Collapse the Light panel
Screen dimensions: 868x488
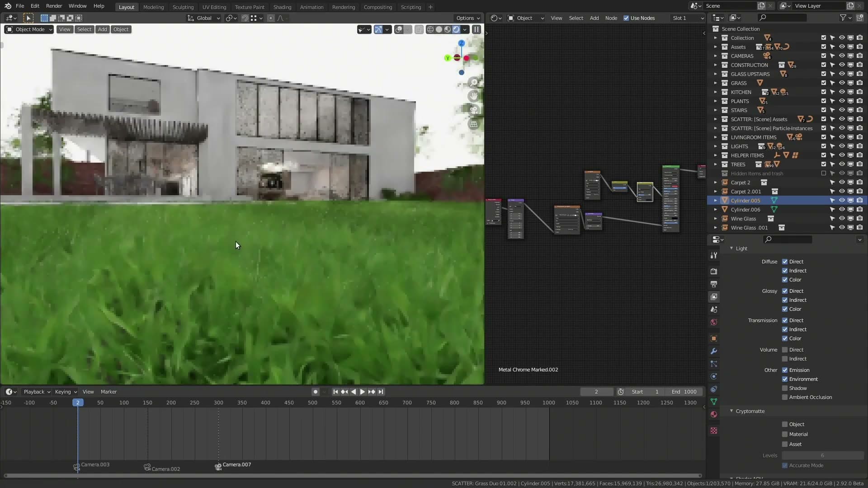pos(731,249)
